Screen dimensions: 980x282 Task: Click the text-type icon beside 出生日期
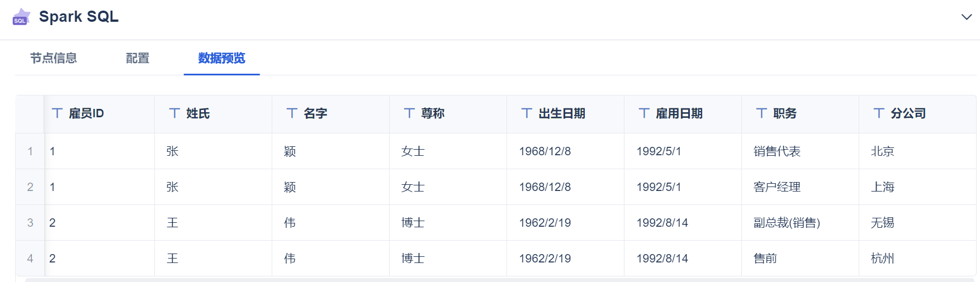(x=527, y=113)
